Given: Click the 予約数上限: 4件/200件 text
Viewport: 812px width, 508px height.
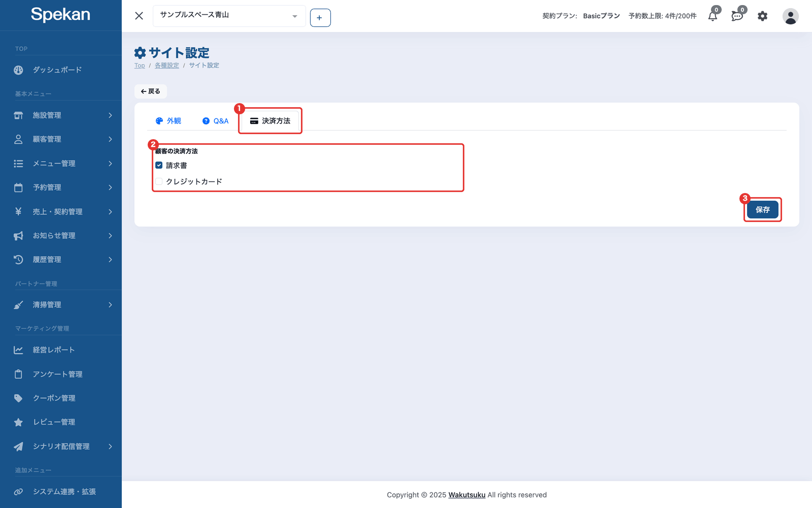Looking at the screenshot, I should click(x=662, y=16).
